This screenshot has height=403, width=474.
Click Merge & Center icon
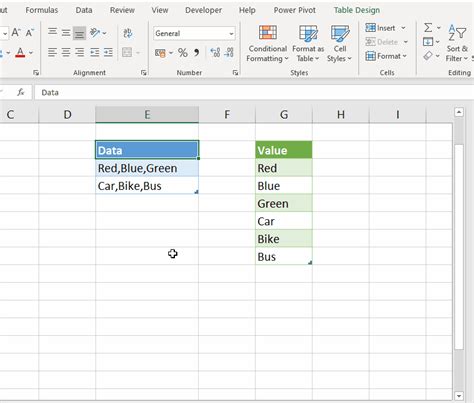click(x=127, y=52)
